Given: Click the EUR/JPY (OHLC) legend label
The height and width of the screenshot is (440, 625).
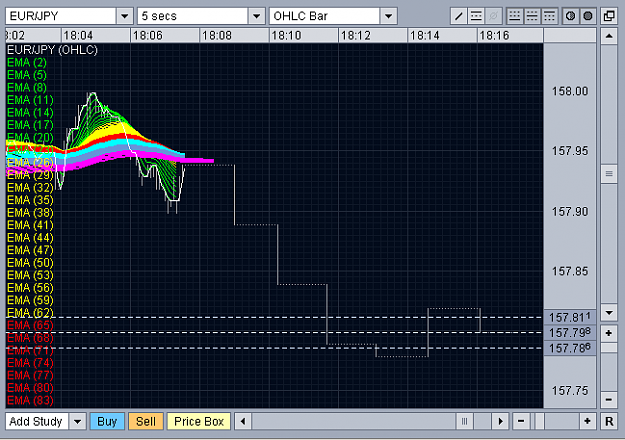Looking at the screenshot, I should click(52, 50).
